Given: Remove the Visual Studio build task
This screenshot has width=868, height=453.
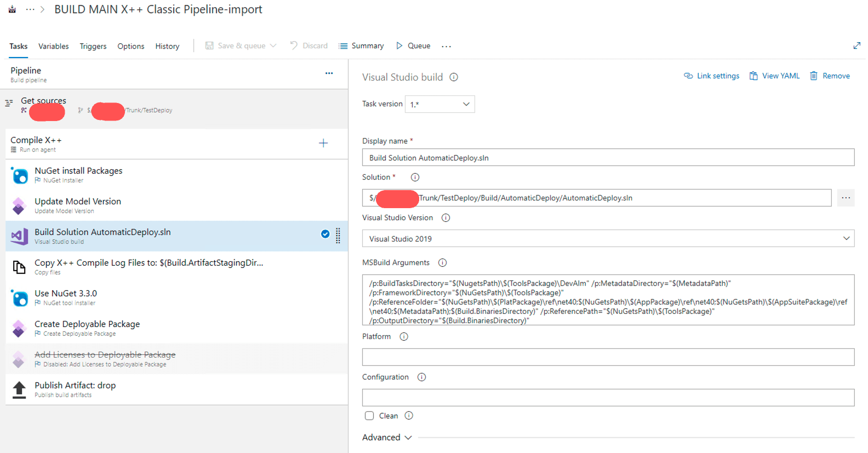Looking at the screenshot, I should click(830, 76).
